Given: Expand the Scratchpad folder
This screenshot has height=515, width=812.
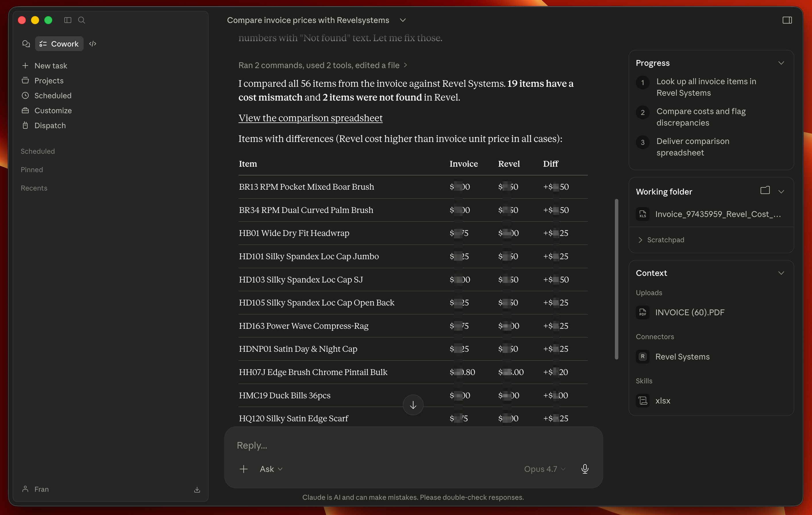Looking at the screenshot, I should 661,240.
